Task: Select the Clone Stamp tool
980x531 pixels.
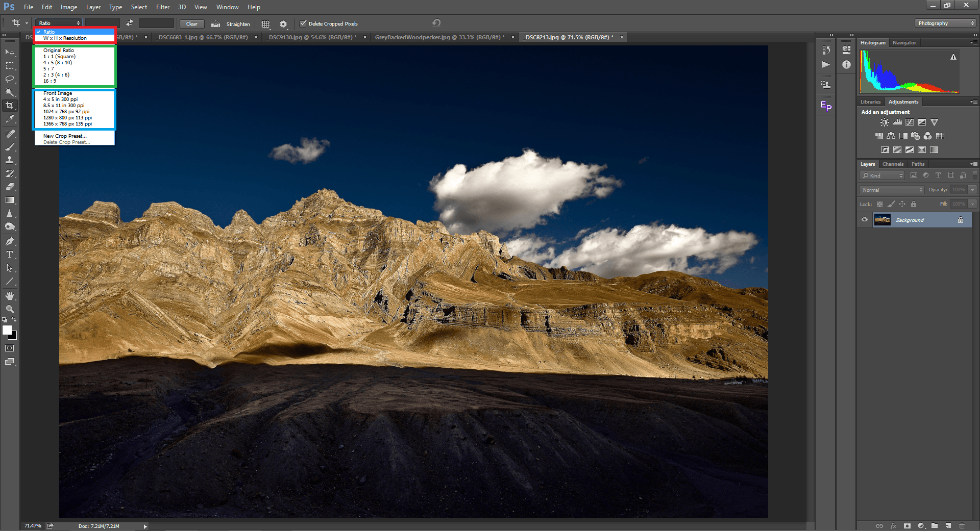Action: (x=10, y=160)
